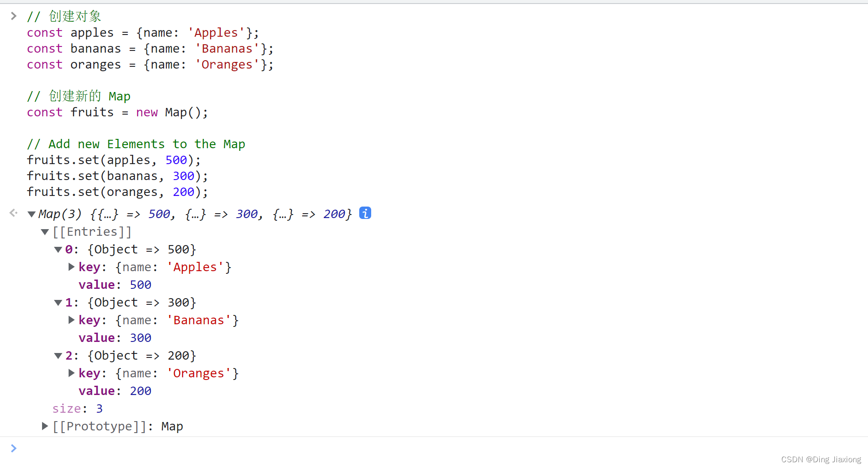Click the line 'fruits.set(oranges, 200);'
The height and width of the screenshot is (468, 868).
coord(117,192)
